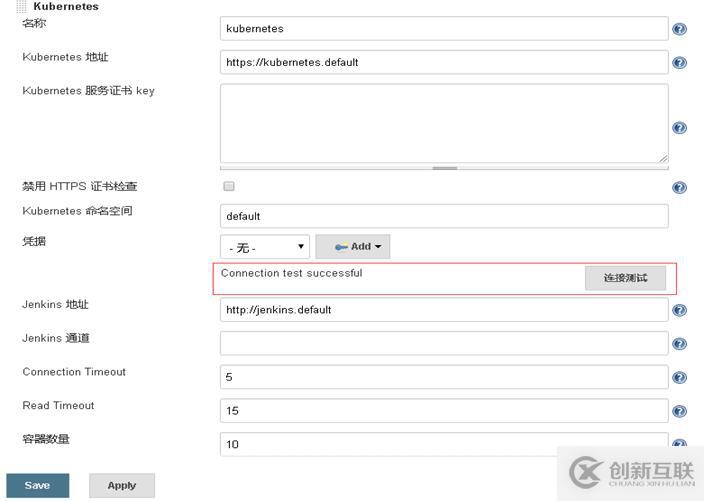Grab the certificate textarea resize corner
The height and width of the screenshot is (501, 704).
coord(664,158)
